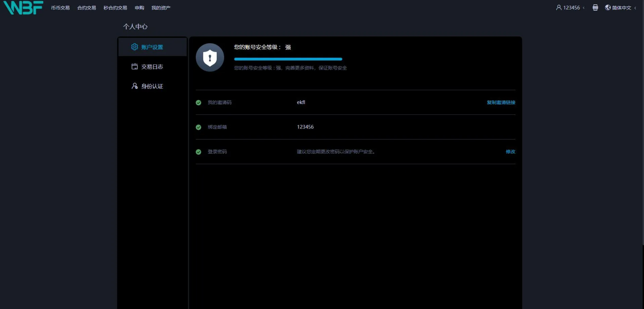Click the user profile icon near 123456

[x=559, y=7]
